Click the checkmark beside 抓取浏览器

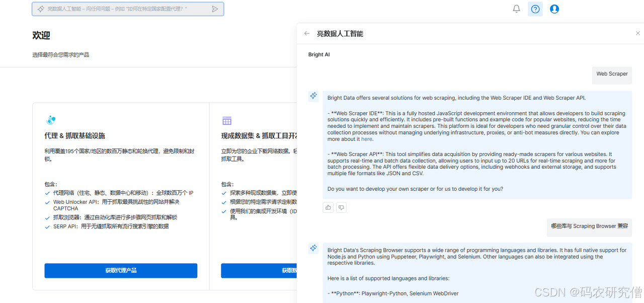(x=48, y=218)
